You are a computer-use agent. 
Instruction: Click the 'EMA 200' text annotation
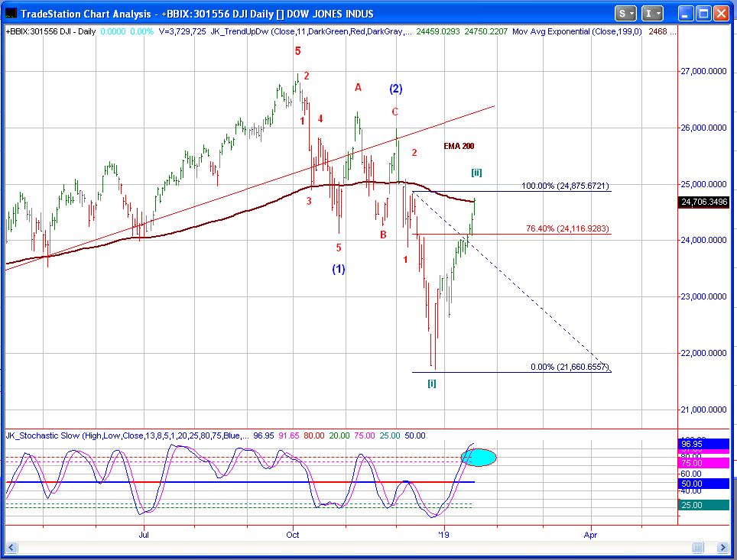coord(459,146)
